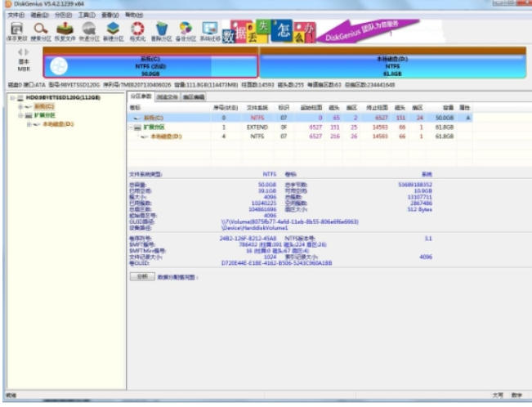Click the New Partition (新建分区) icon

tap(113, 31)
